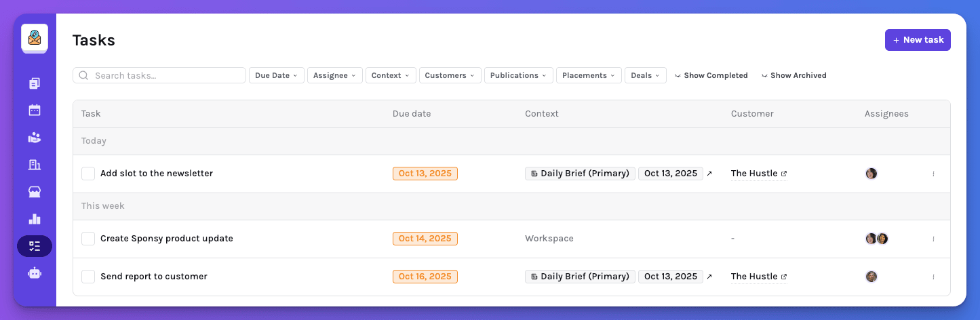Tick the Send report to customer checkbox
980x320 pixels.
[88, 277]
